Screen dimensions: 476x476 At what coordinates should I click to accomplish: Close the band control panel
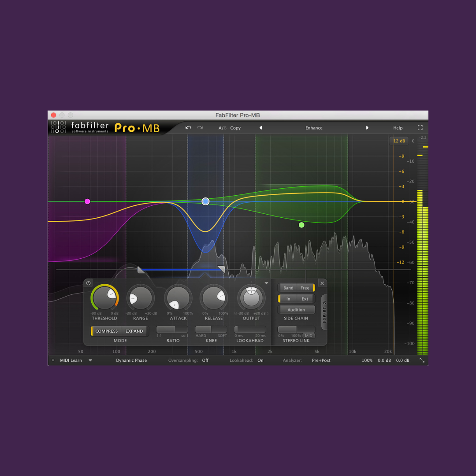[x=322, y=283]
